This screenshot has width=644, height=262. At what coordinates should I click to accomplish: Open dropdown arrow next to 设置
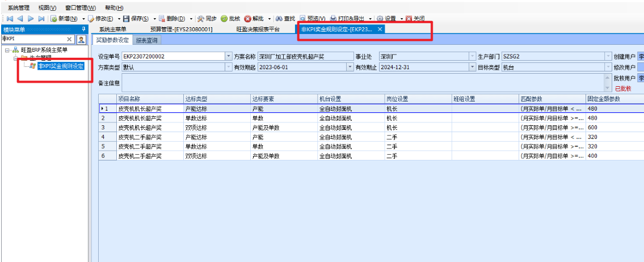[402, 19]
